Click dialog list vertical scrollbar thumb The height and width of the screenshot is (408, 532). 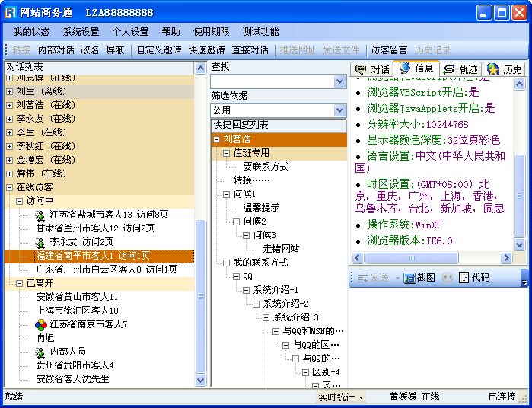200,296
